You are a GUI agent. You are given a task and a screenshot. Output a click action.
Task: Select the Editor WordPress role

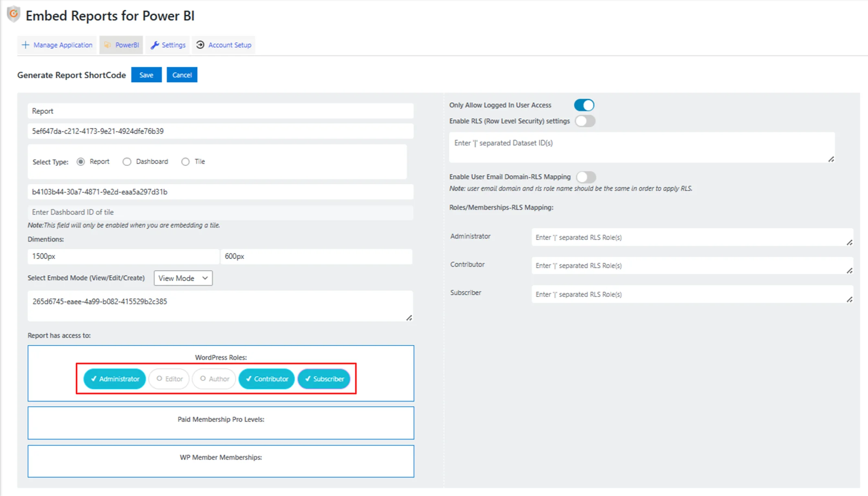[x=169, y=379]
